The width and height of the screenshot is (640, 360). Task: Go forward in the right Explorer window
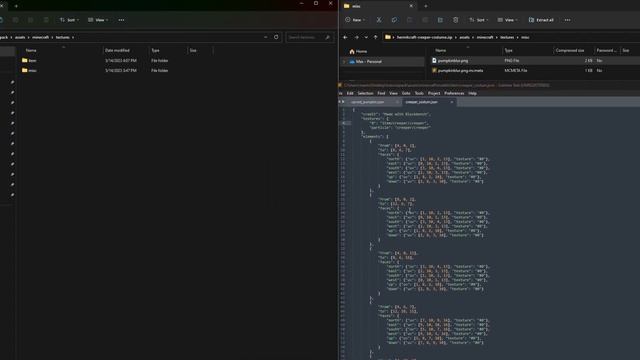point(356,37)
